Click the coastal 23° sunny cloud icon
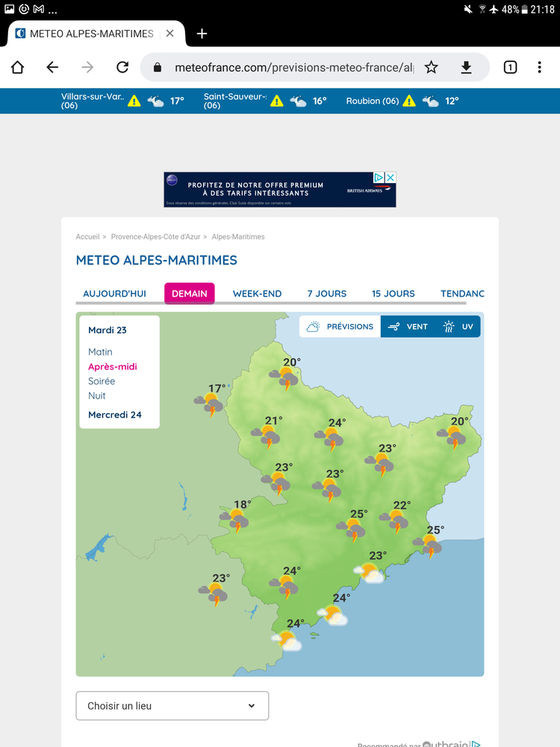The height and width of the screenshot is (747, 560). click(369, 572)
